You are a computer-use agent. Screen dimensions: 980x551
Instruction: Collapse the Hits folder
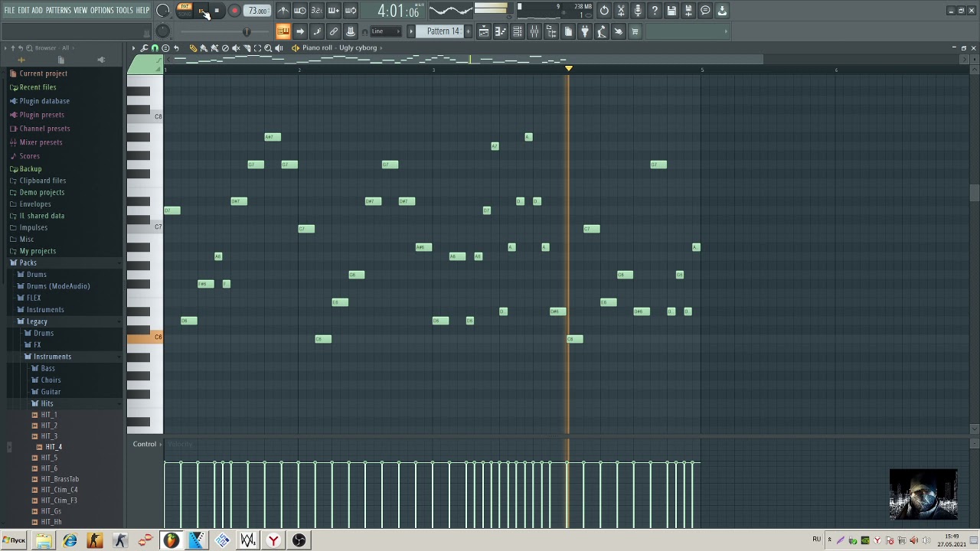(x=47, y=403)
